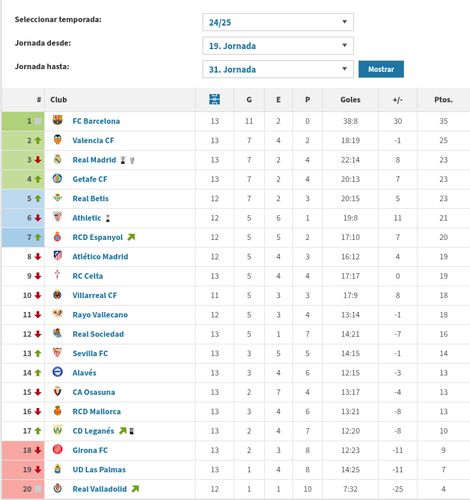Click the Getafe CF crest icon
This screenshot has height=500, width=470.
[58, 178]
